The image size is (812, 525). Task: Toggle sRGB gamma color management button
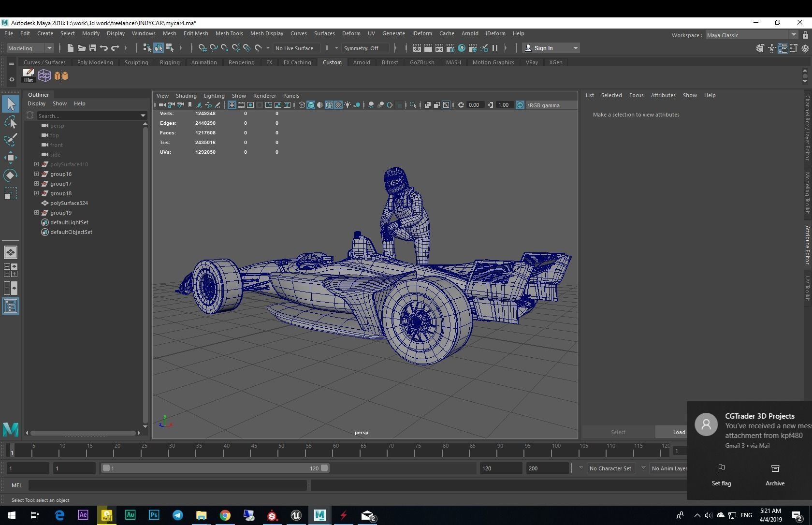(x=520, y=105)
